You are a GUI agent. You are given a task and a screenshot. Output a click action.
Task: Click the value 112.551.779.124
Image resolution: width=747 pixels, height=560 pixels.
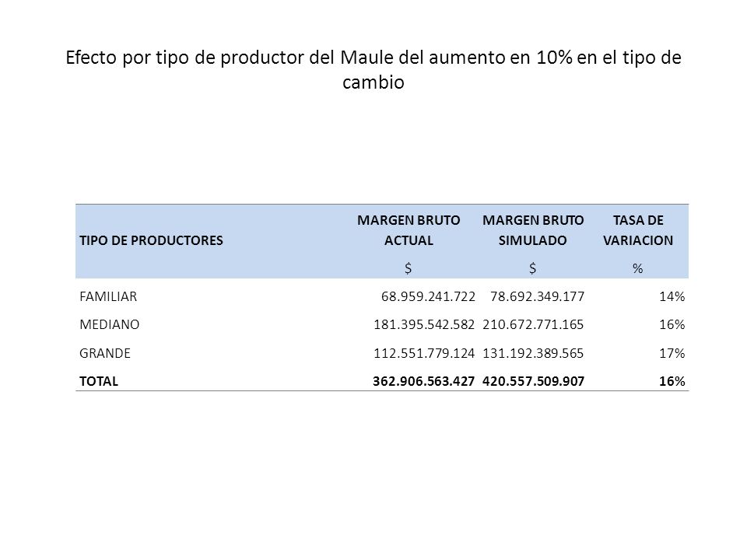pos(424,353)
